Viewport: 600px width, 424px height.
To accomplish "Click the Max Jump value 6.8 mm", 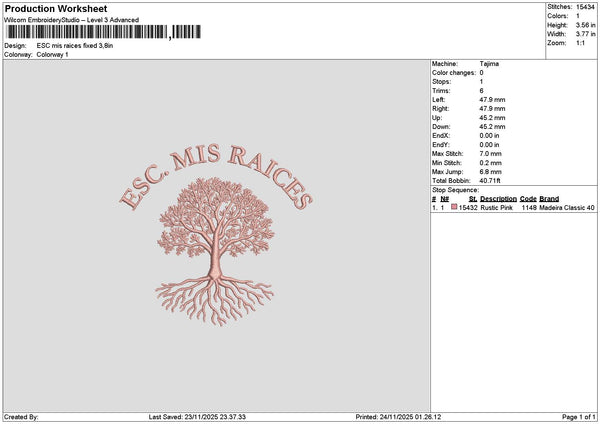I will point(491,172).
